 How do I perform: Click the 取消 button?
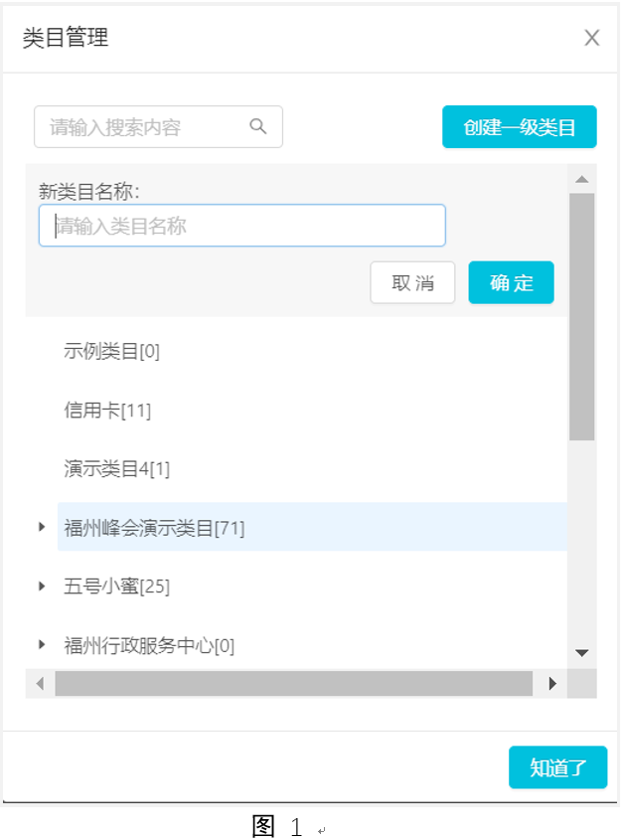coord(412,282)
